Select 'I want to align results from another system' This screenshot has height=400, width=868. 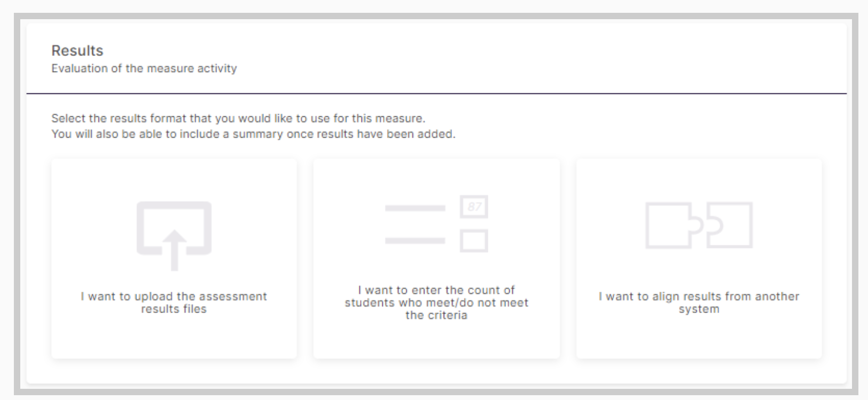click(699, 302)
